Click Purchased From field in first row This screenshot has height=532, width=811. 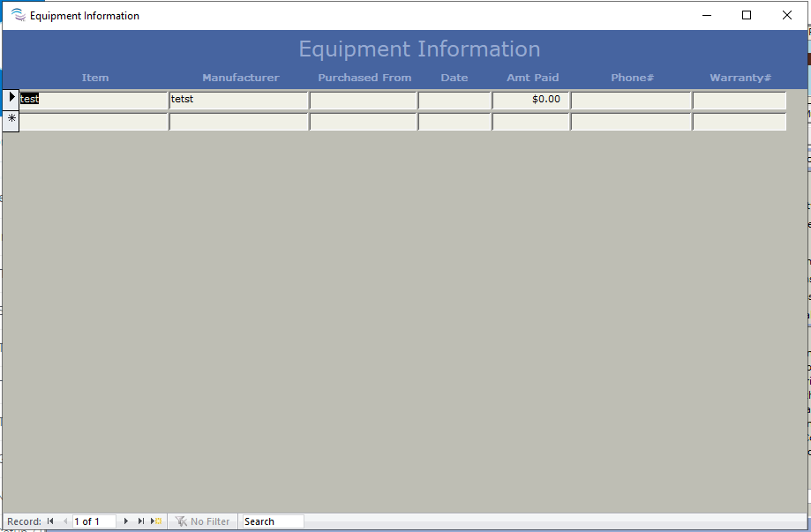[x=363, y=100]
